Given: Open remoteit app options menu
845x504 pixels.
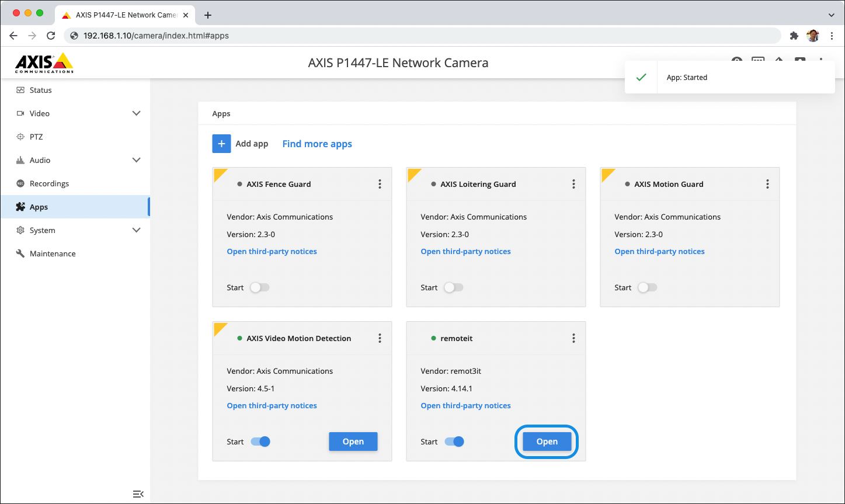Looking at the screenshot, I should point(573,338).
